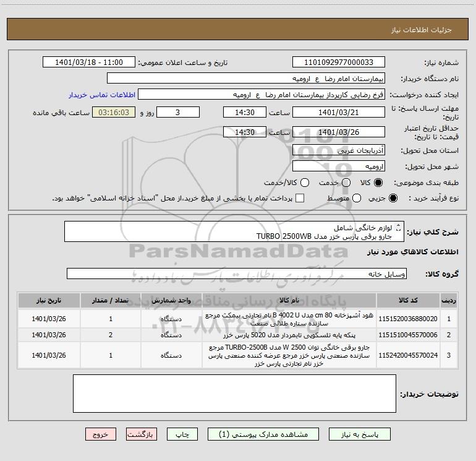Click the kitchen hood 'هود آشپزخانه' item name
Viewport: 476px width, 461px height.
[x=289, y=319]
